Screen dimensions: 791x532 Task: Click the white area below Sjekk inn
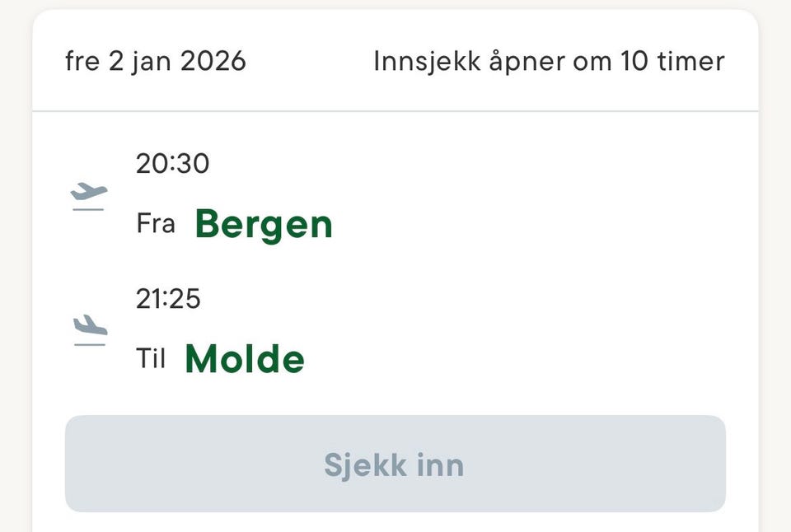coord(395,522)
